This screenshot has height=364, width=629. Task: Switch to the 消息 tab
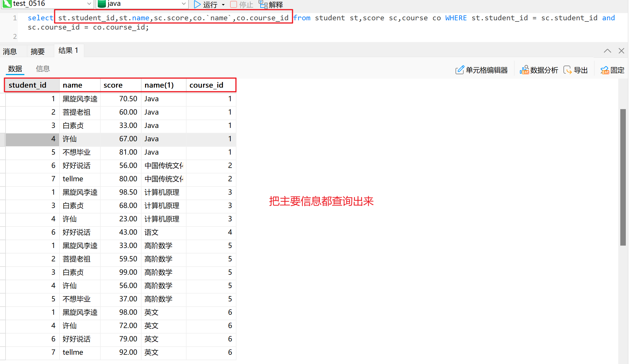[10, 51]
